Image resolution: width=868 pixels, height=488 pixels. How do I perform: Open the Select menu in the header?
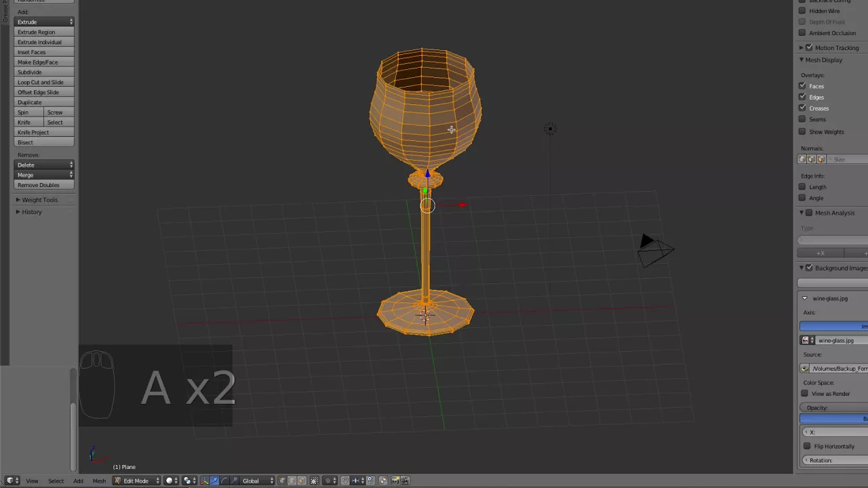[x=56, y=481]
